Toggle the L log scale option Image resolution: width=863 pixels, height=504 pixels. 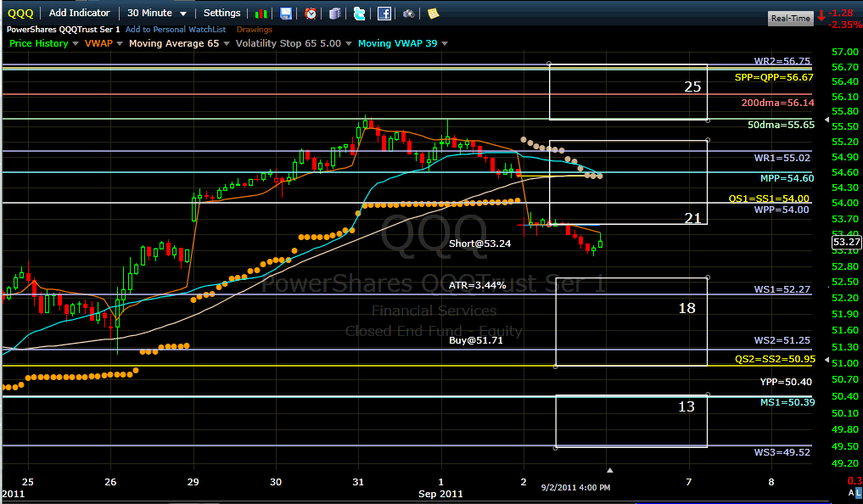[x=859, y=492]
